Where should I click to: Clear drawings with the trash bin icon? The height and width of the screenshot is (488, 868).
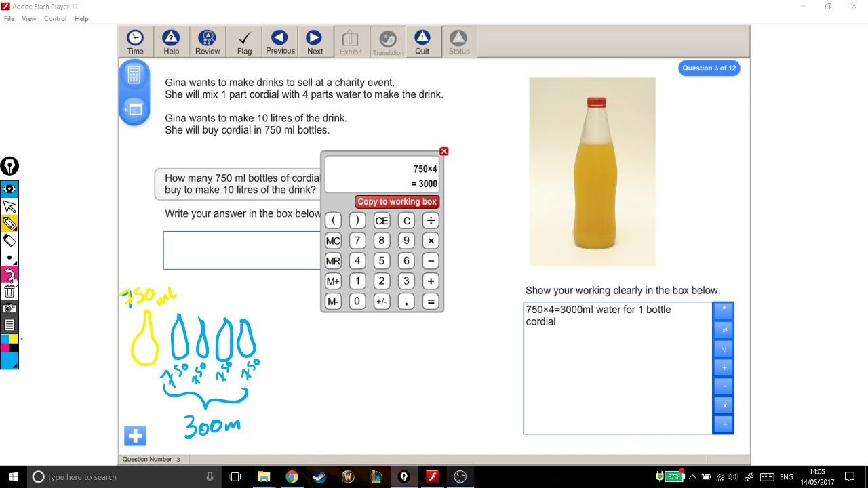pos(9,291)
